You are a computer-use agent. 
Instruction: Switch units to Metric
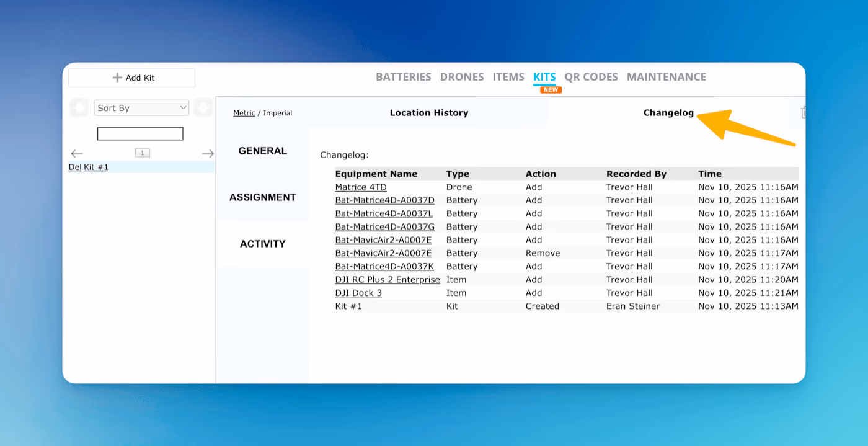[244, 113]
